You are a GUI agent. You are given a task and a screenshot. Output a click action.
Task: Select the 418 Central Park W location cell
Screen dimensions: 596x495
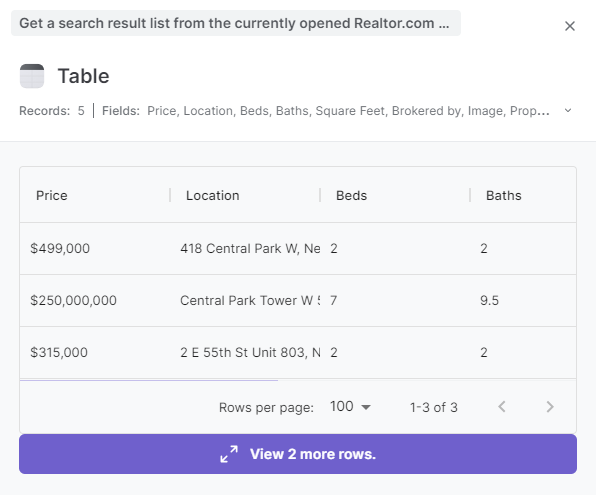tap(245, 249)
